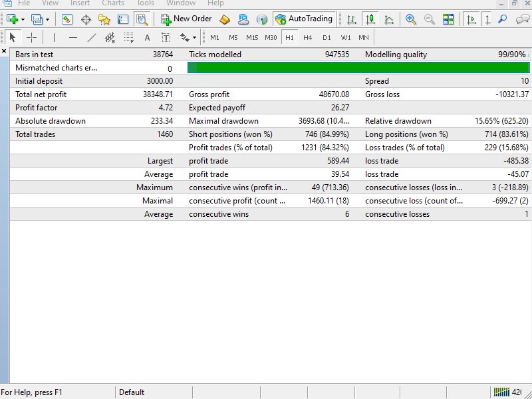
Task: Select the Fibonacci Retracement tool
Action: click(128, 37)
